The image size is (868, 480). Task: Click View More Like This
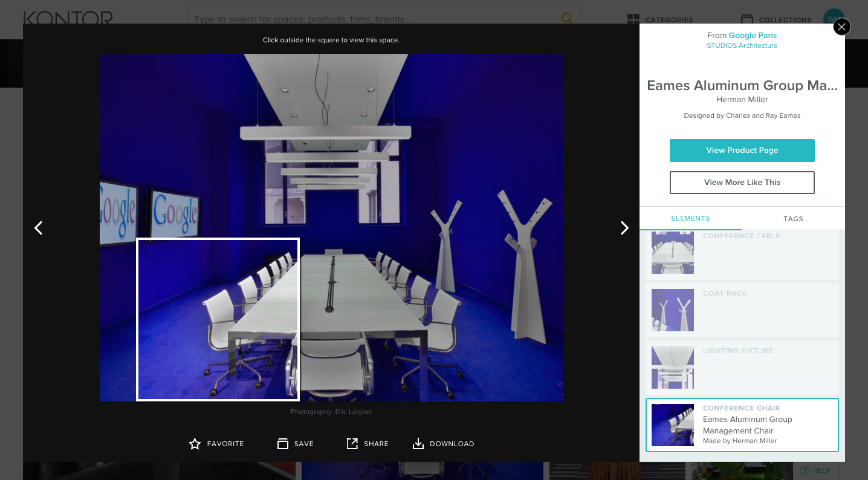point(742,182)
